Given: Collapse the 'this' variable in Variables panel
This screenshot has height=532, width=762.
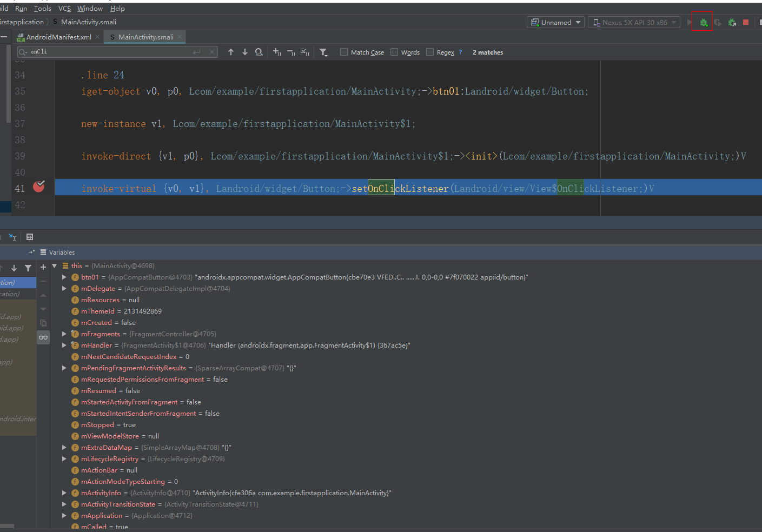Looking at the screenshot, I should (54, 265).
